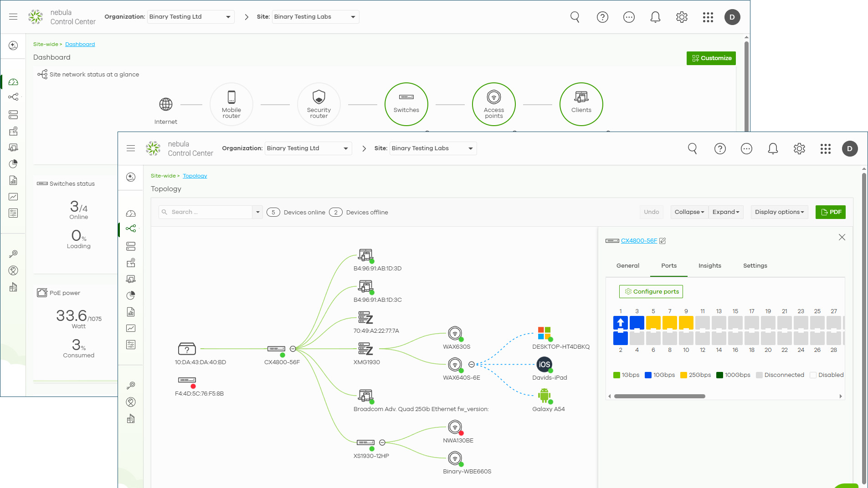This screenshot has width=868, height=488.
Task: Open hamburger menu in back Dashboard window
Action: tap(13, 17)
